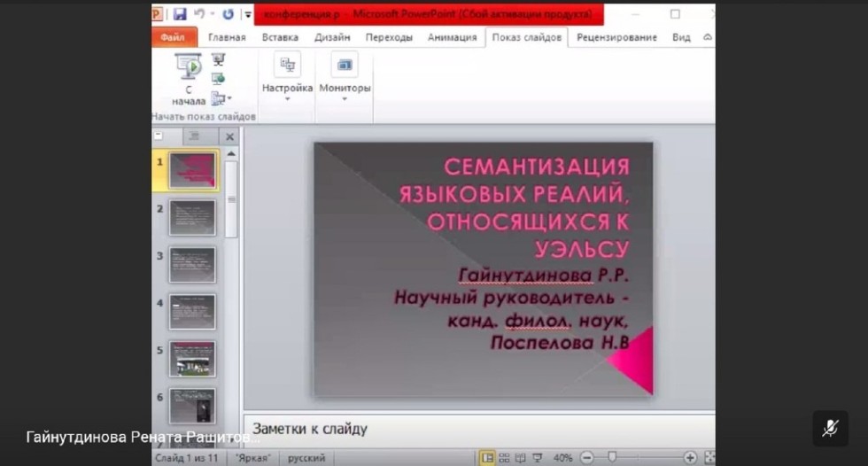Maximize the PowerPoint window

tap(675, 14)
